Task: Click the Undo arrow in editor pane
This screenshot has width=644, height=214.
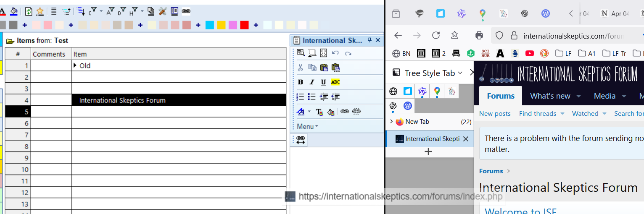Action: tap(335, 53)
